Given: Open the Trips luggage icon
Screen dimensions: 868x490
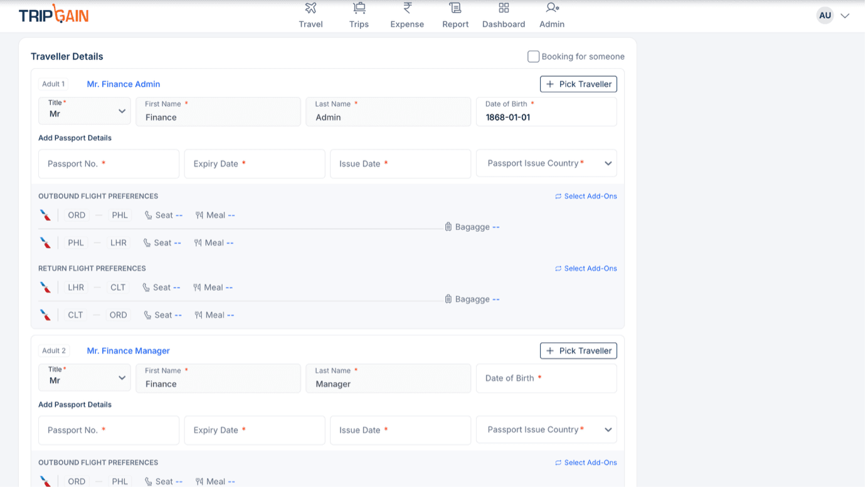Looking at the screenshot, I should 359,8.
